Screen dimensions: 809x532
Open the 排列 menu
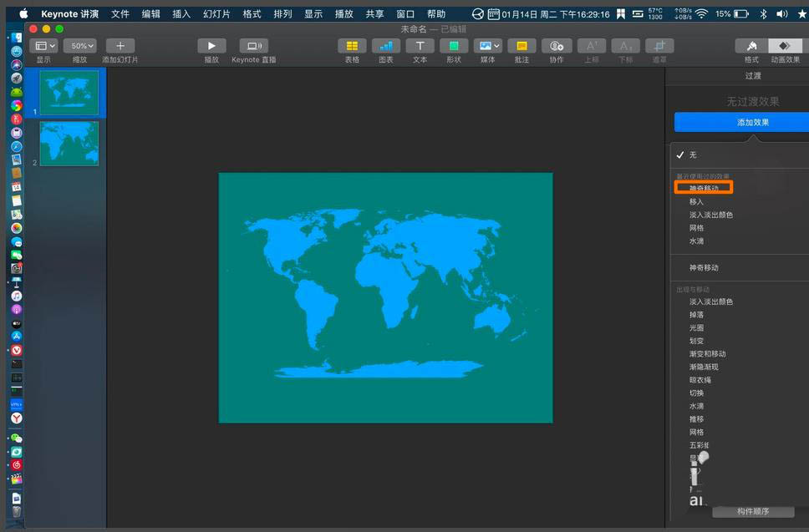tap(282, 14)
